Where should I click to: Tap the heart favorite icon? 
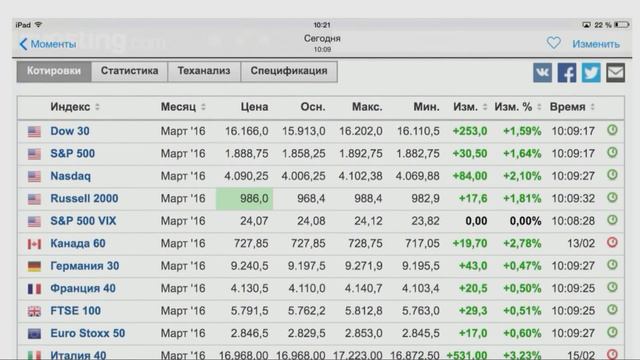(554, 43)
